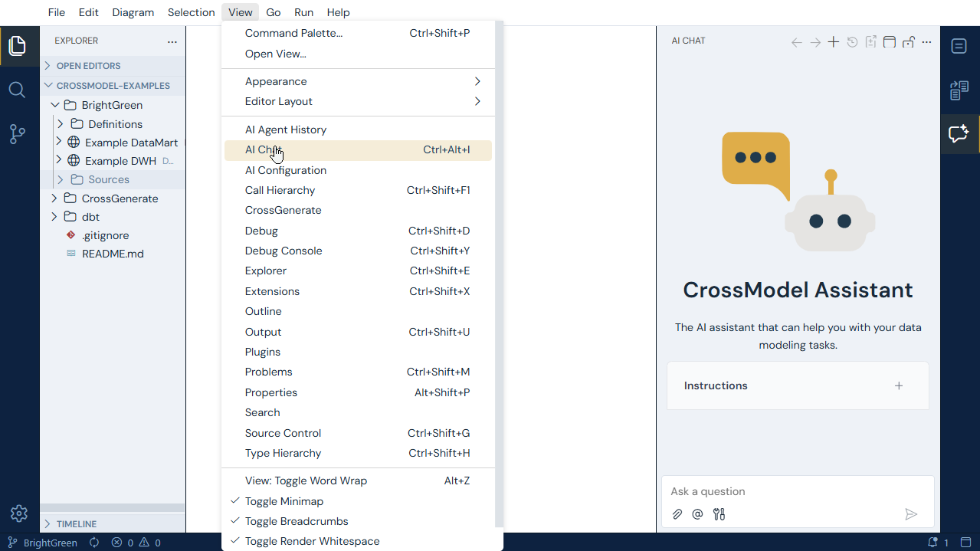Click the Explorer panel more actions ellipsis
Viewport: 980px width, 551px height.
(x=172, y=41)
